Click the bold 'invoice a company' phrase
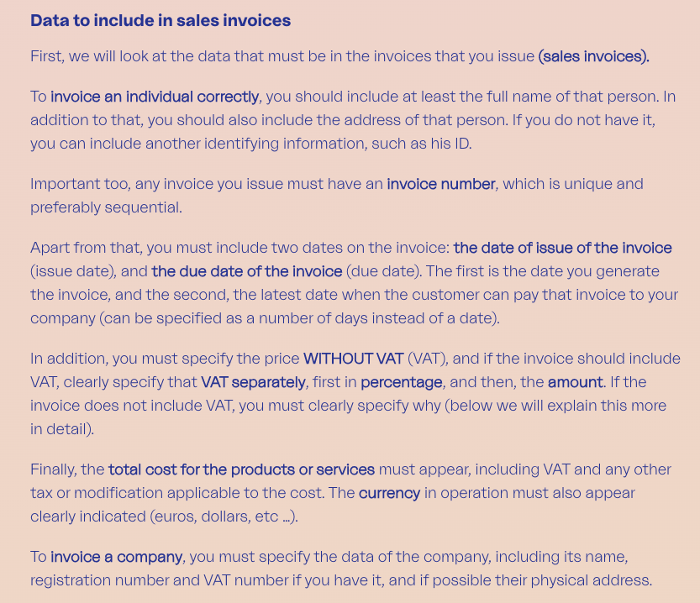The image size is (700, 603). (x=117, y=557)
